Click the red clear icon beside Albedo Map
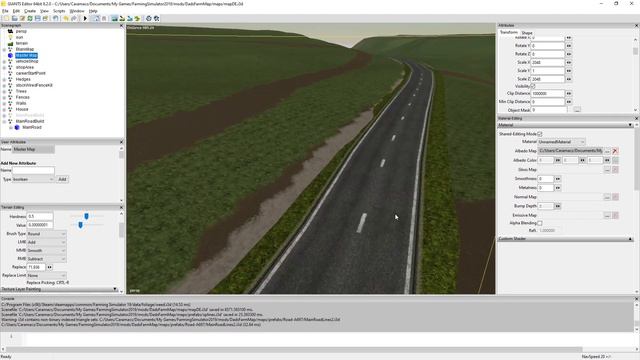Viewport: 640px width, 360px height. (615, 151)
